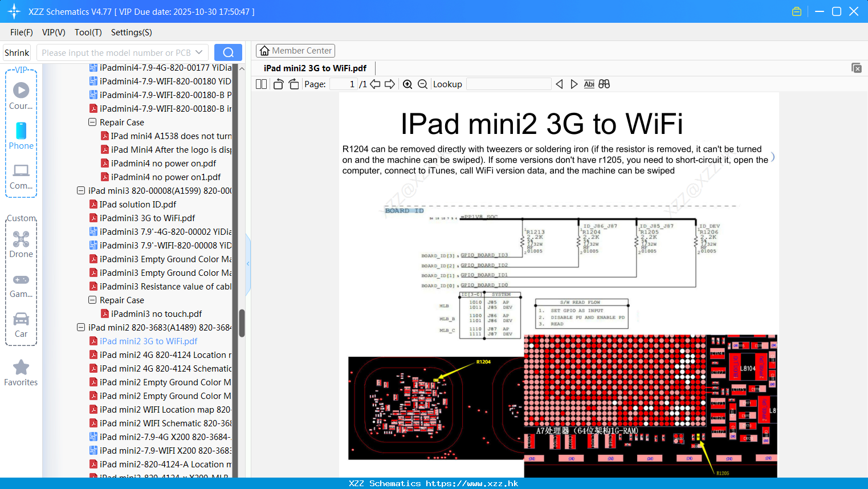Collapse iPad mini2 820-3683 tree node
The height and width of the screenshot is (489, 868).
[x=81, y=327]
